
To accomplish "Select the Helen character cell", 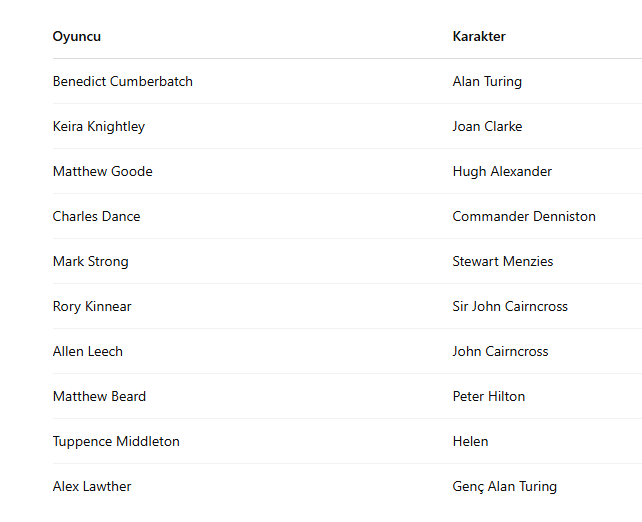I will tap(471, 442).
